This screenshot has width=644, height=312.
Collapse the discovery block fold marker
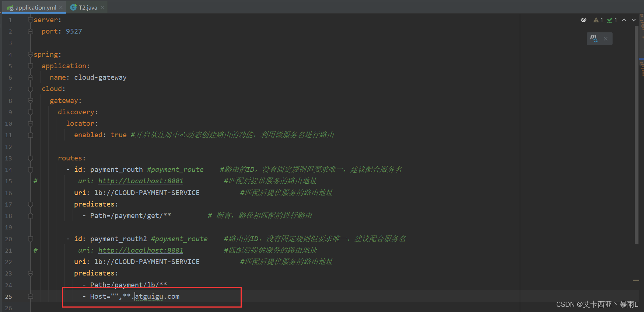[31, 112]
